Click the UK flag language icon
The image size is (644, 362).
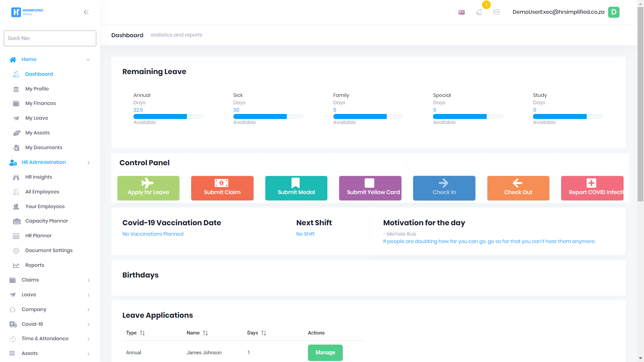(x=462, y=12)
